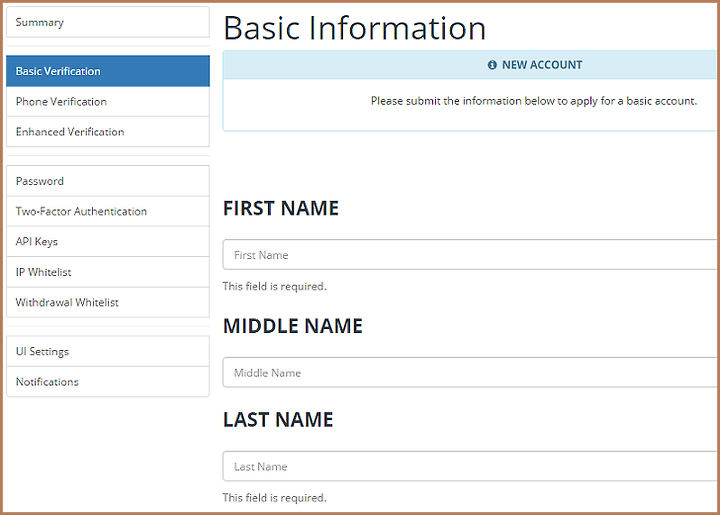
Task: Click the info icon beside NEW ACCOUNT
Action: 492,65
